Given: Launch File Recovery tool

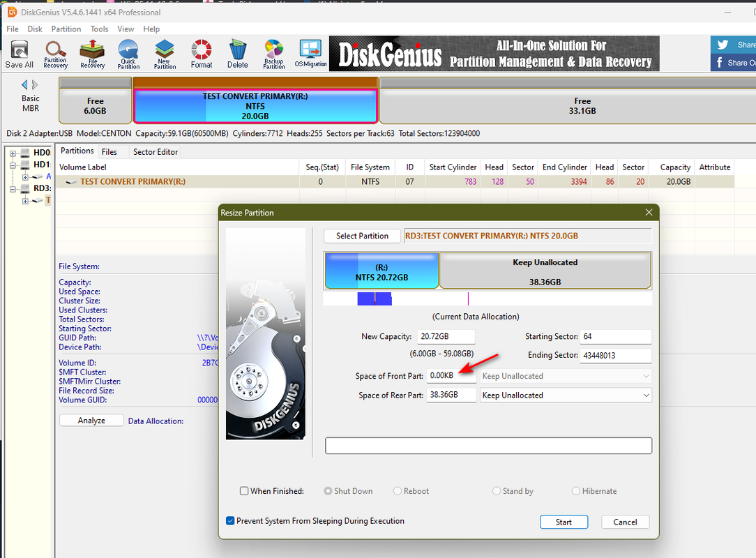Looking at the screenshot, I should click(x=92, y=54).
